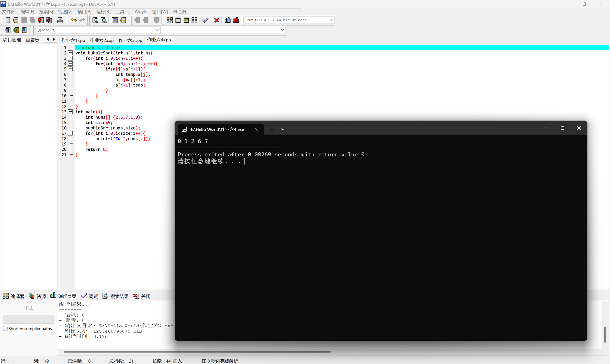This screenshot has height=364, width=610.
Task: Click the Compile toolbar icon
Action: 169,20
